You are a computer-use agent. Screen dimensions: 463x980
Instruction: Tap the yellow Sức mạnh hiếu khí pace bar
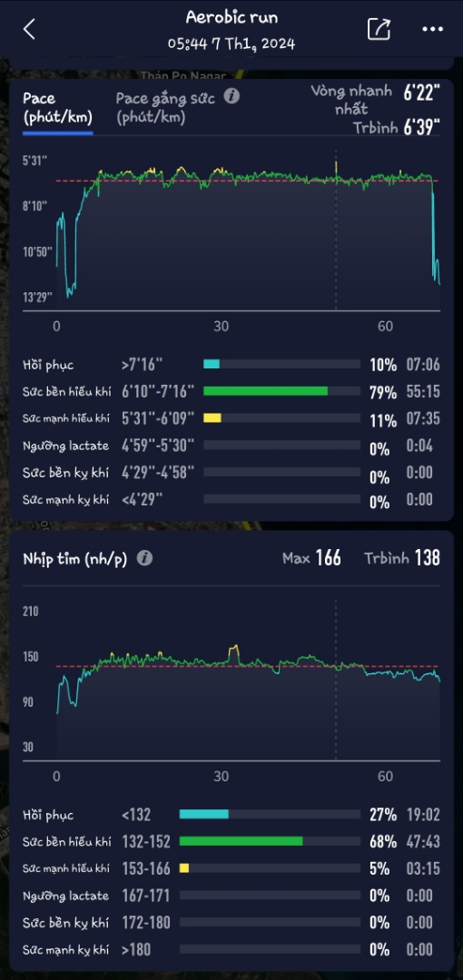point(212,418)
